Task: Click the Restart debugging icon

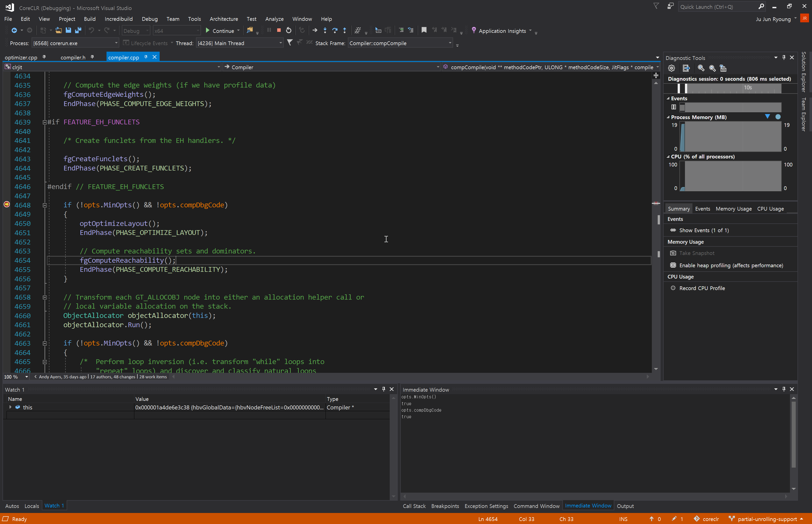Action: pyautogui.click(x=289, y=31)
